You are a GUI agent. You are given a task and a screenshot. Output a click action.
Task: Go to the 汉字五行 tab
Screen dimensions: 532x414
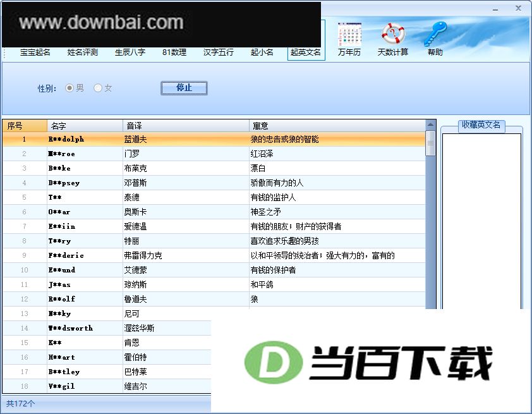coord(218,52)
